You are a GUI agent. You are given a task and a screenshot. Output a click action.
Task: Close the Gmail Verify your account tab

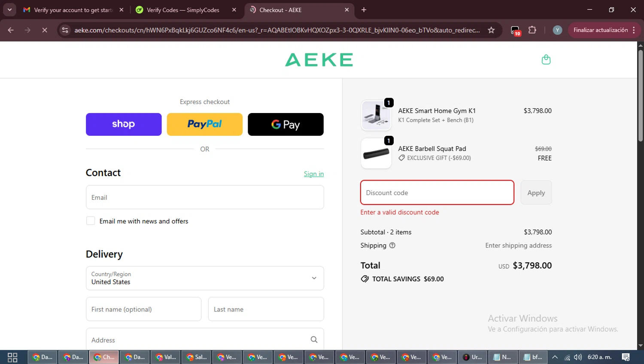122,10
